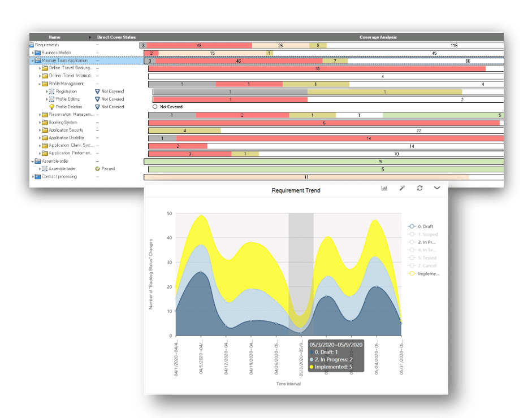
Task: Click the Mercury Tours Application icon
Action: (38, 60)
